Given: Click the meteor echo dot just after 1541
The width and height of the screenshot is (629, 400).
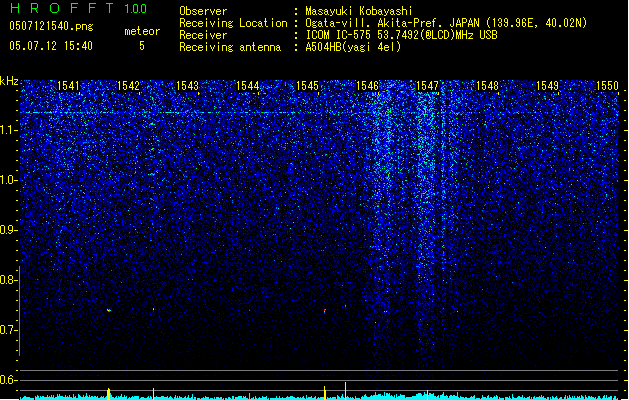Looking at the screenshot, I should point(109,310).
